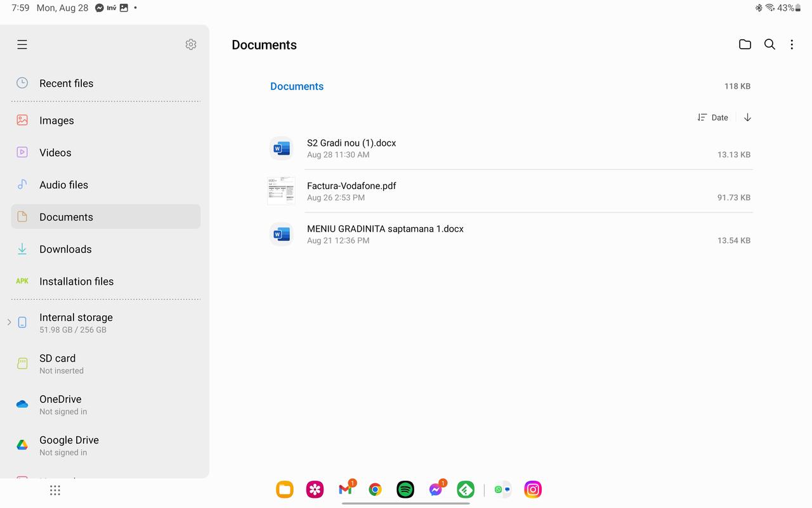812x508 pixels.
Task: Toggle sort order arrow direction
Action: 747,117
